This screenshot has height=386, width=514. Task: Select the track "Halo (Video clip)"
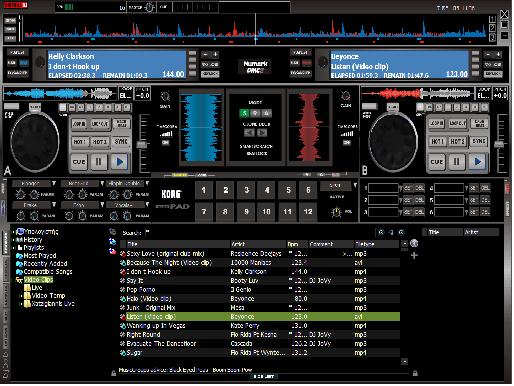[x=260, y=299]
